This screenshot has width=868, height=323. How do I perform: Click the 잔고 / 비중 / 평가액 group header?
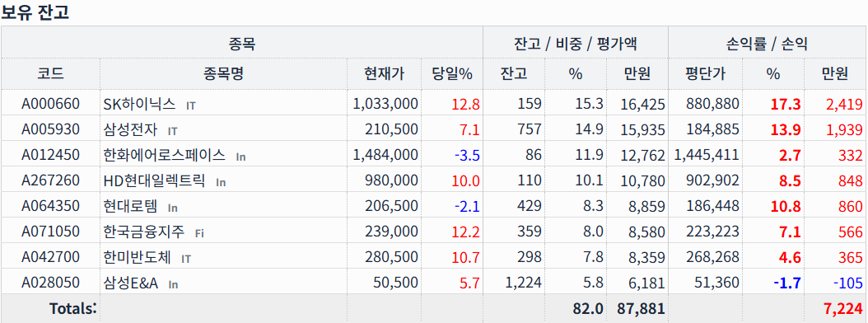575,43
